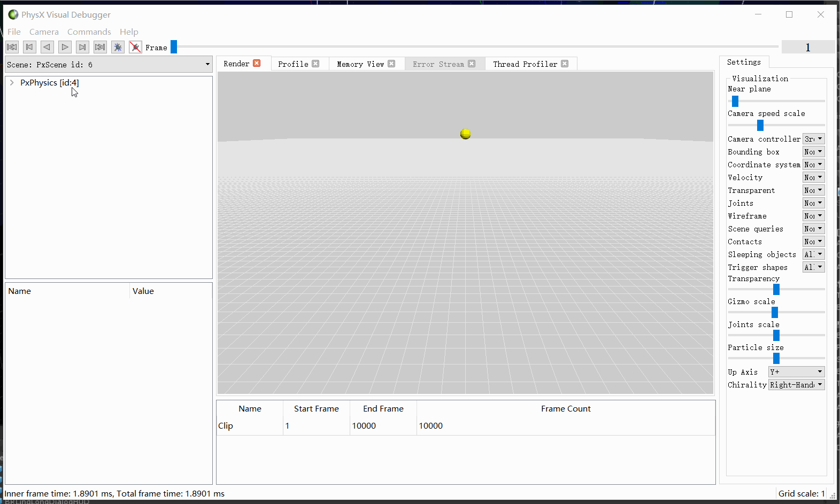The height and width of the screenshot is (504, 840).
Task: Open the Chirality dropdown
Action: 796,385
